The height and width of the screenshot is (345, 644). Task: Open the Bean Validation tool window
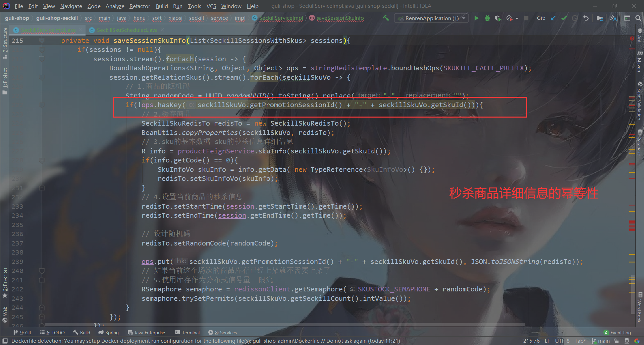[x=640, y=101]
